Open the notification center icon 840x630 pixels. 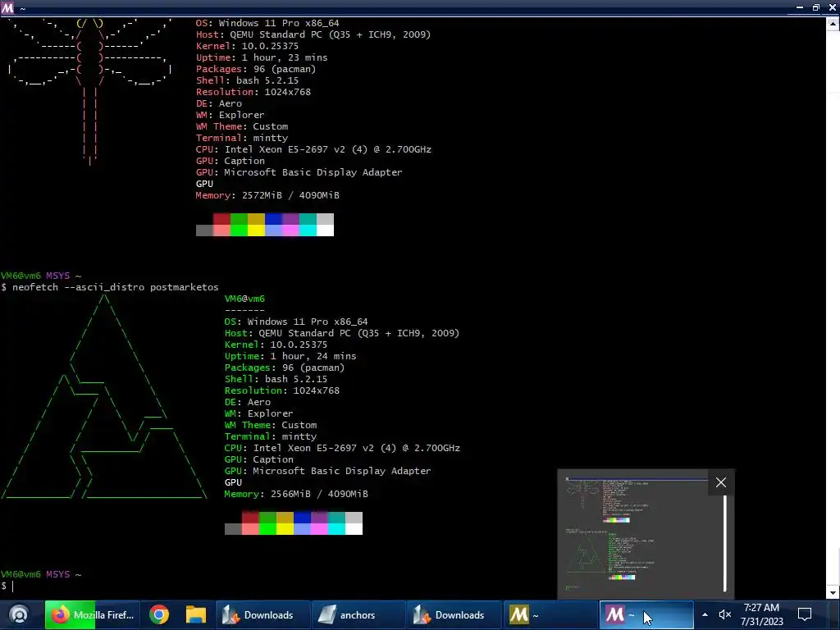(x=805, y=614)
